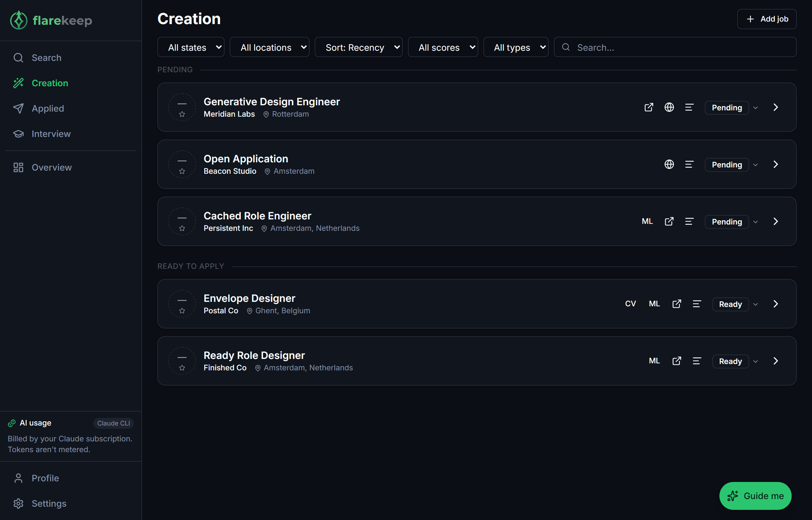Open lines icon on Open Application row

pyautogui.click(x=689, y=165)
